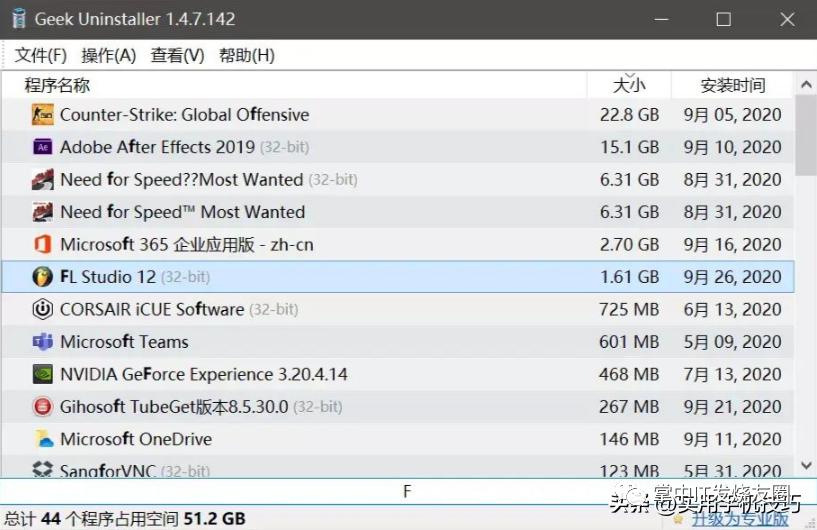Screen dimensions: 817x530
Task: Click the icon of Need for Speed™ Most Wanted
Action: coord(42,212)
